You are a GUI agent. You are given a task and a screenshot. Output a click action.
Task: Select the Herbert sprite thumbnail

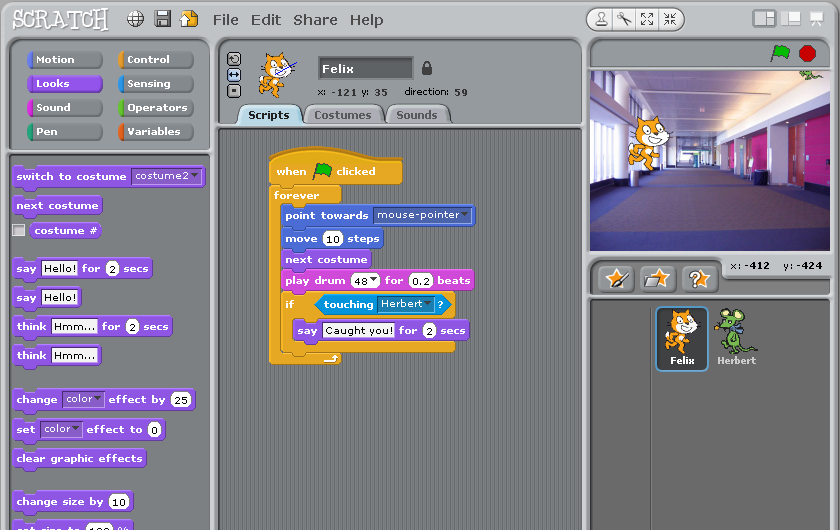click(737, 339)
